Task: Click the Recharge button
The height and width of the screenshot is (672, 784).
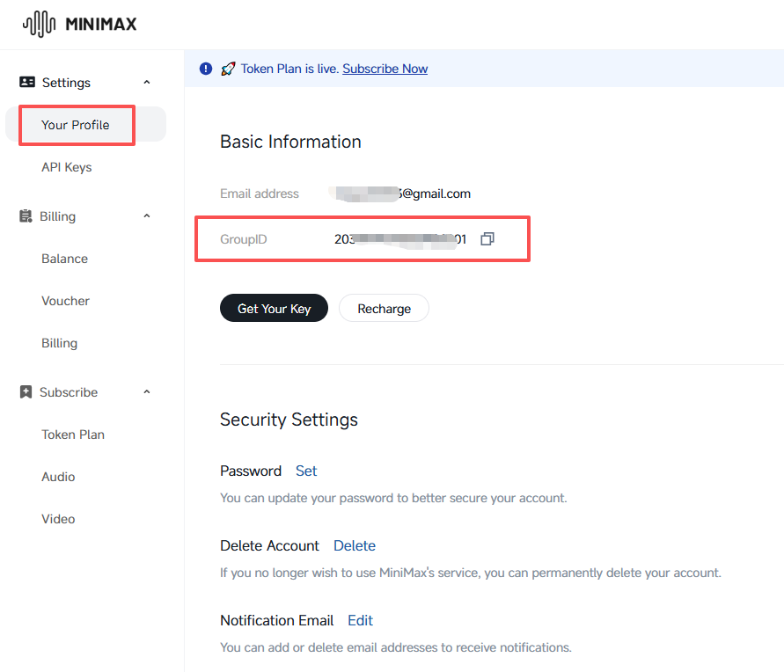Action: (384, 308)
